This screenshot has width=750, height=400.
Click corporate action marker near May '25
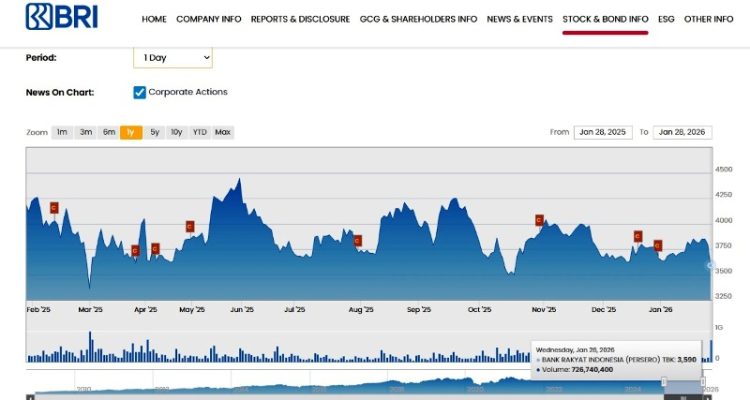190,226
